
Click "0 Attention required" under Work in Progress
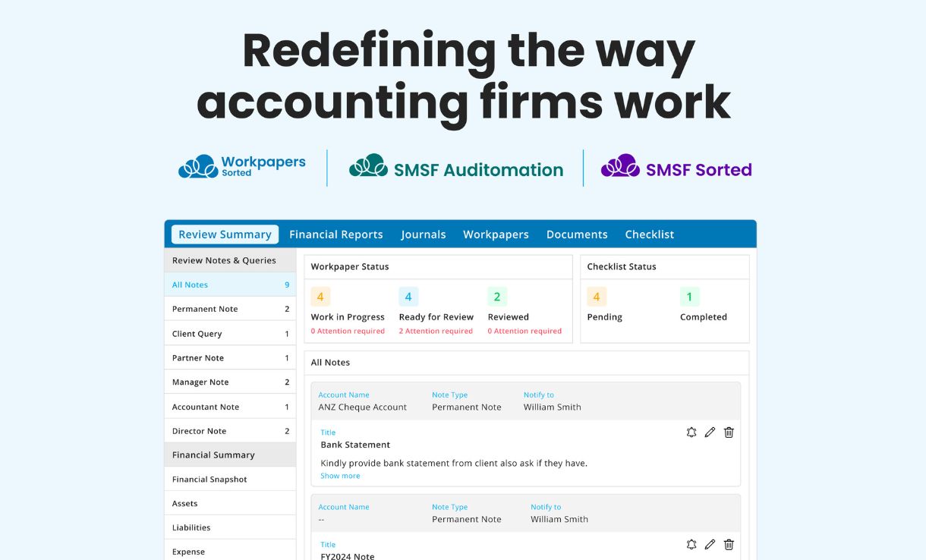click(x=348, y=331)
